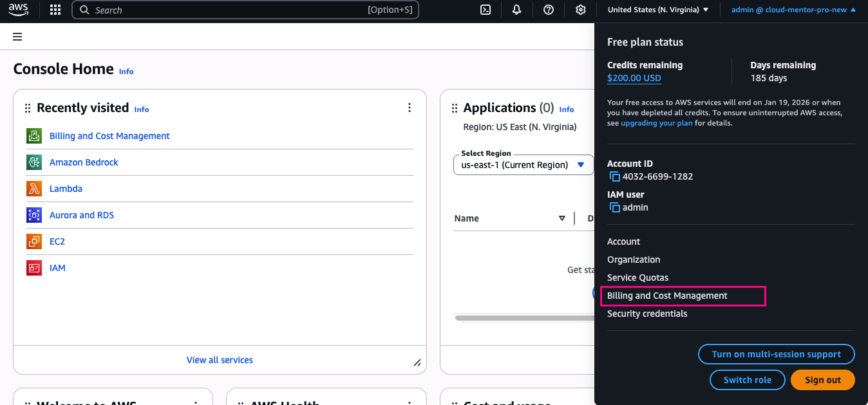Select Billing and Cost Management menu entry

point(667,296)
